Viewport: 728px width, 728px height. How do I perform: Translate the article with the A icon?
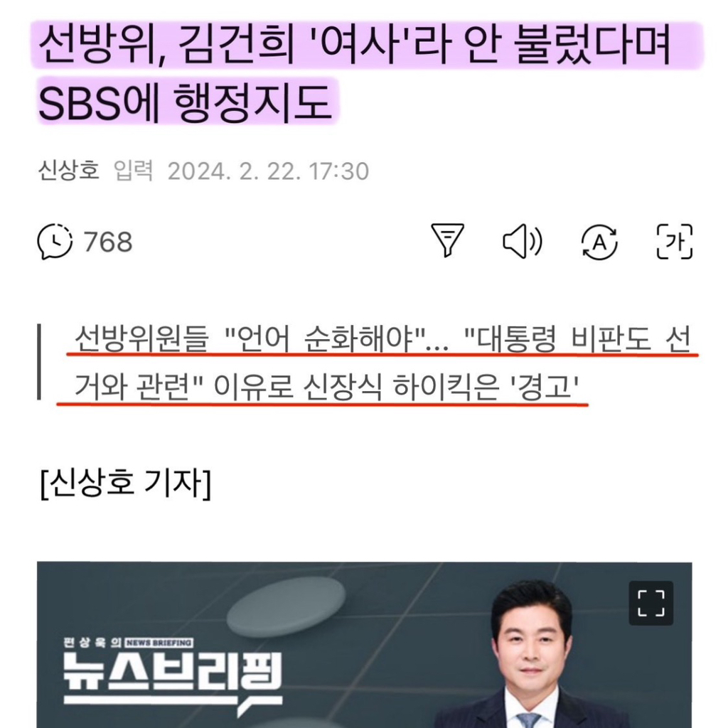(x=599, y=242)
